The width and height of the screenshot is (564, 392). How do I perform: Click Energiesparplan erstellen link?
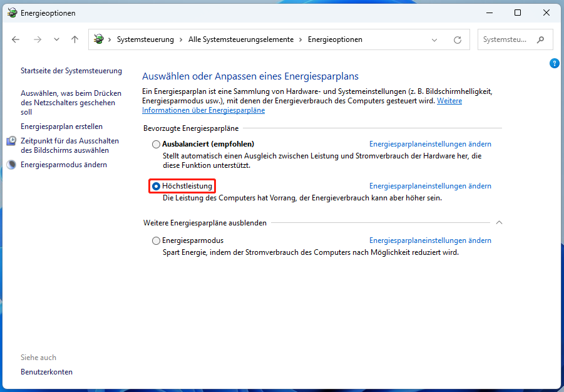[61, 126]
